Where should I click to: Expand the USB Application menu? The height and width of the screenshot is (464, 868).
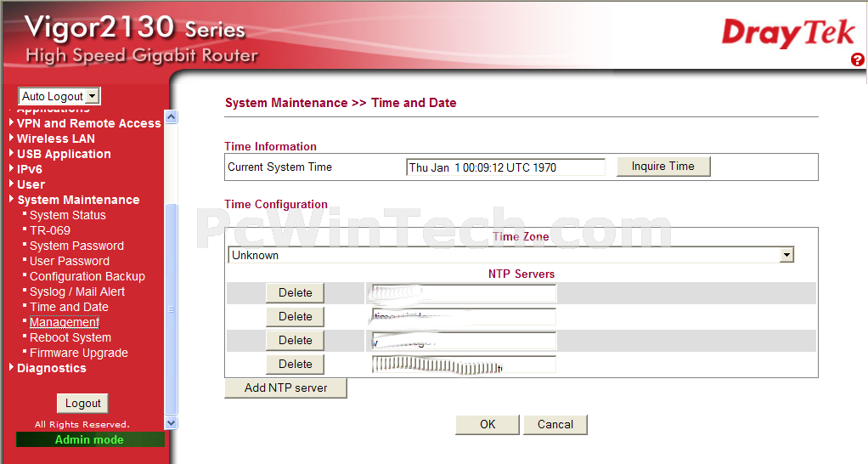(x=64, y=155)
